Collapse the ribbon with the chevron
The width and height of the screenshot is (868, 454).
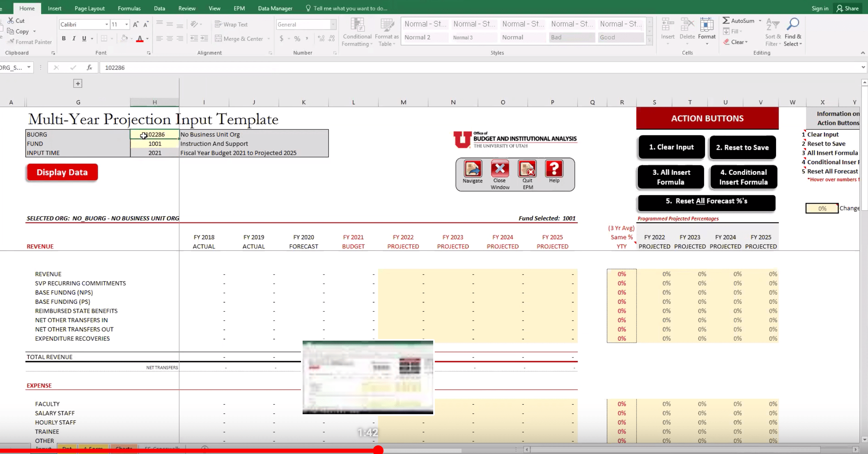(x=863, y=53)
